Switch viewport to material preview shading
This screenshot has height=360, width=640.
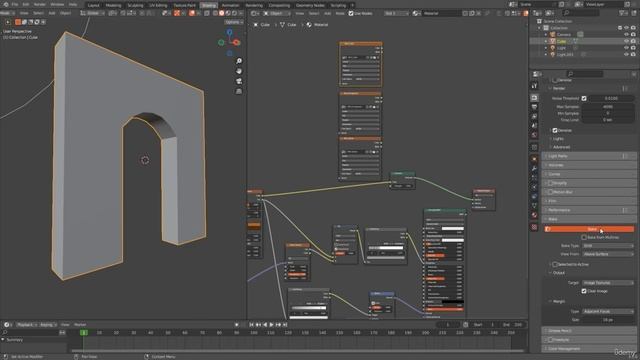click(228, 13)
